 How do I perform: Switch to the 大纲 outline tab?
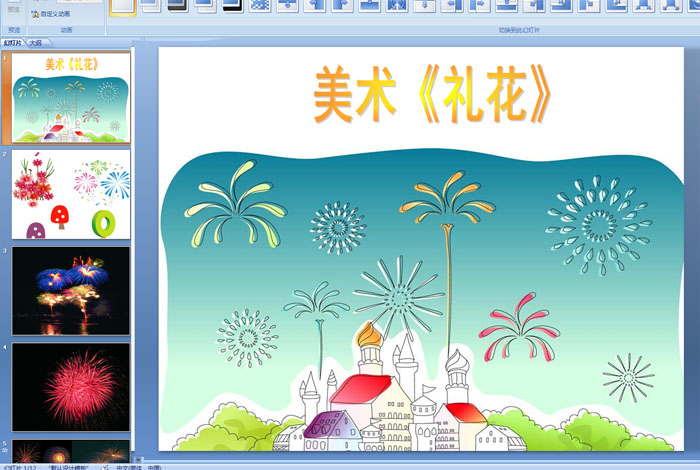pos(36,43)
